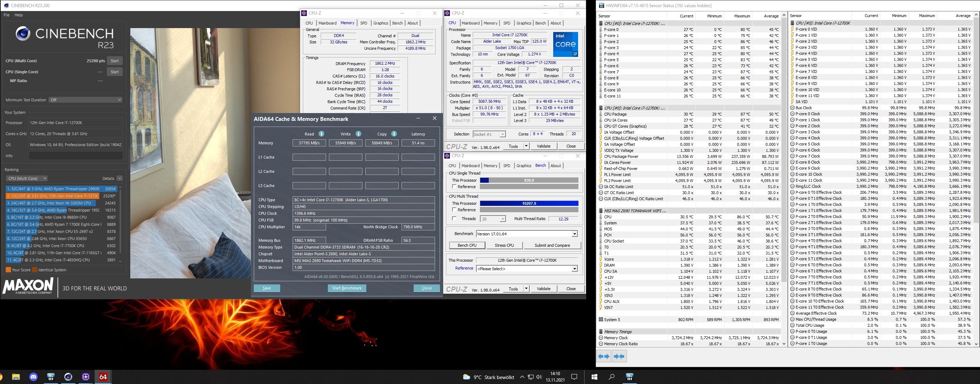Click Stress CPU in CPU-Z
980x384 pixels.
504,245
